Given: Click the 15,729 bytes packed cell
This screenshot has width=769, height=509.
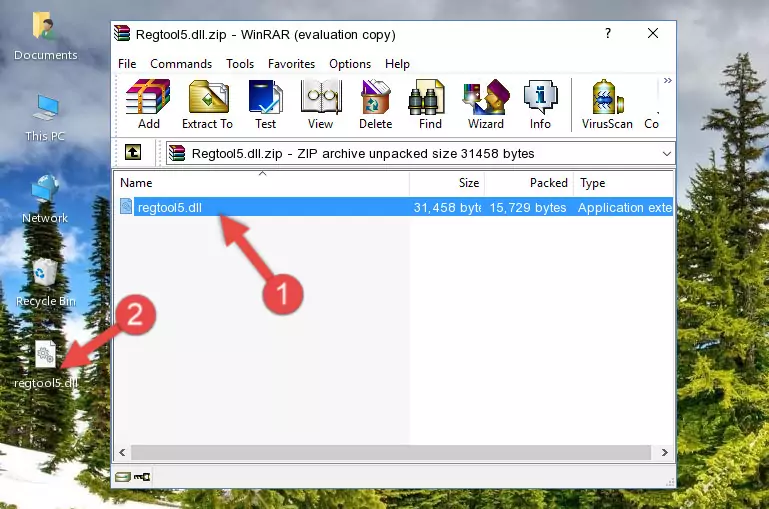Looking at the screenshot, I should click(x=528, y=207).
